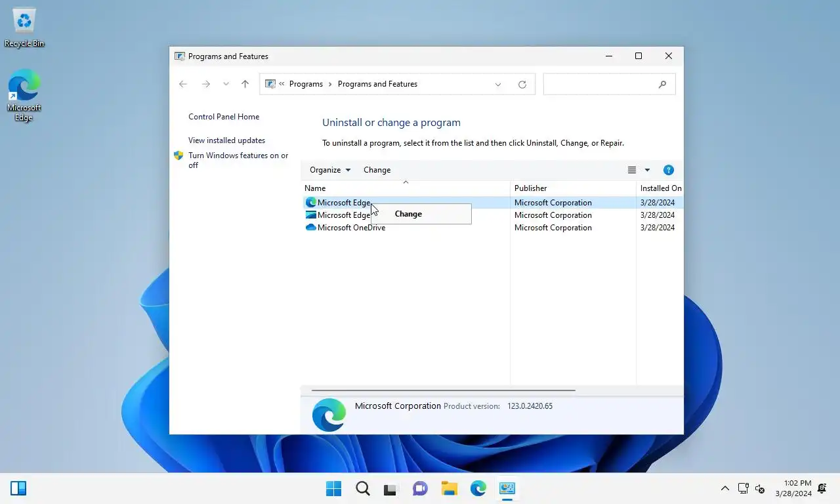Select Microsoft OneDrive in the list
The height and width of the screenshot is (504, 840).
pyautogui.click(x=492, y=228)
